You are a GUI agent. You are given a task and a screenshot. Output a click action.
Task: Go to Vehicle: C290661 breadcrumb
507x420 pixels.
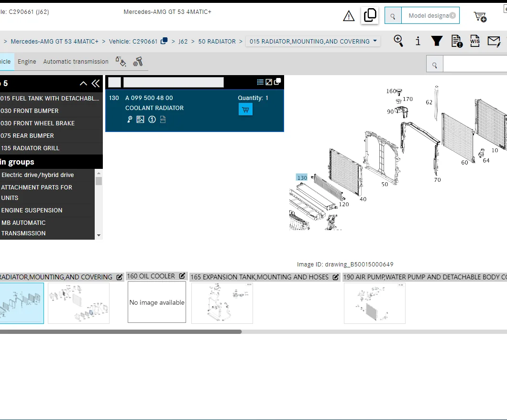pos(133,42)
